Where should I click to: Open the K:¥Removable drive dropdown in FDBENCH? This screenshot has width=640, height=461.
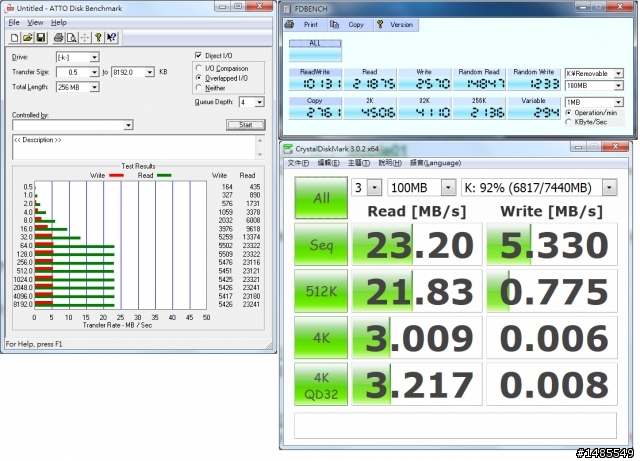point(618,73)
